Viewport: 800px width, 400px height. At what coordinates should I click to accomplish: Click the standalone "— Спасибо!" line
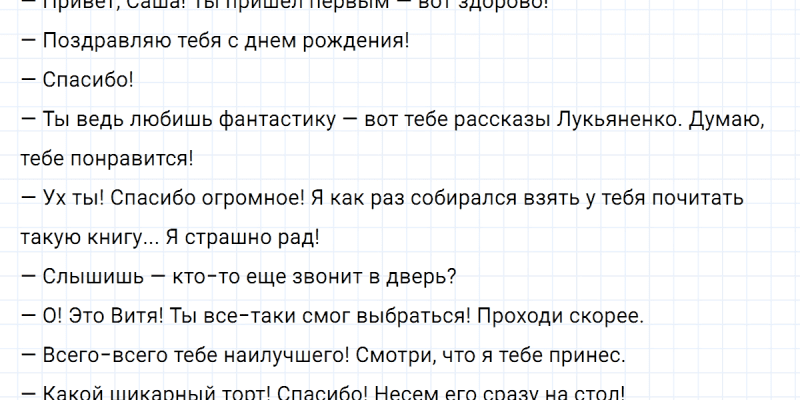[76, 81]
